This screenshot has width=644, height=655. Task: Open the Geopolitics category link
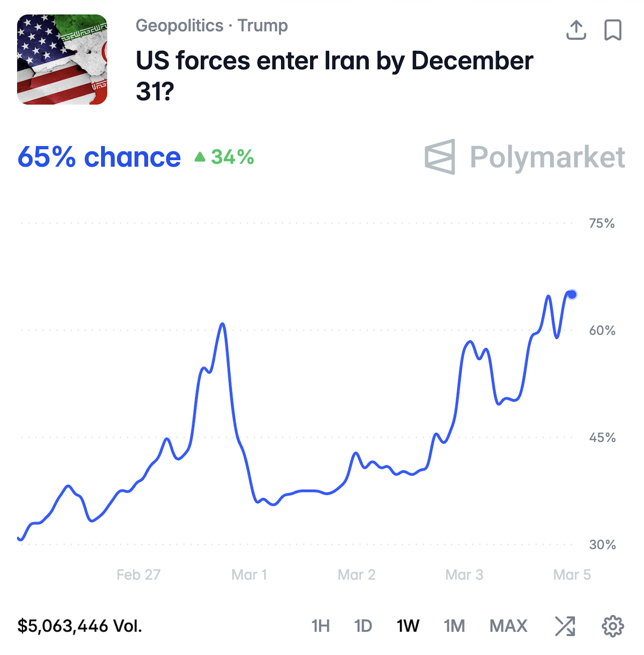pos(179,26)
